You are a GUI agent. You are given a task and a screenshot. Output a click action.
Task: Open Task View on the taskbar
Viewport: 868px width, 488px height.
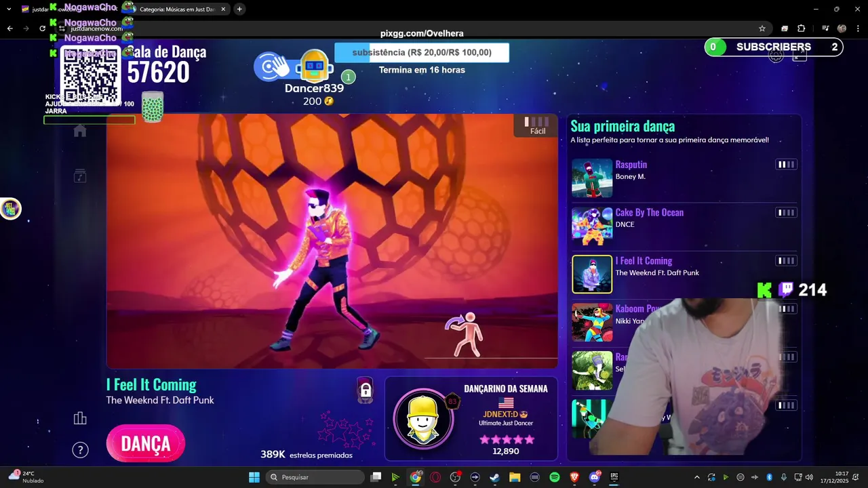click(376, 477)
